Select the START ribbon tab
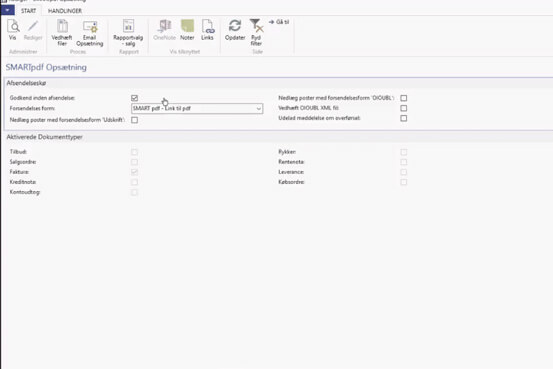 (29, 11)
